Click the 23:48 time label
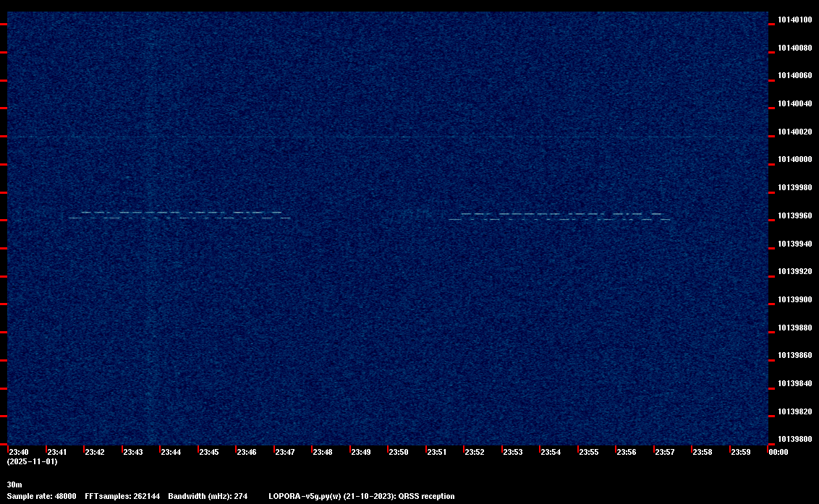 tap(322, 452)
